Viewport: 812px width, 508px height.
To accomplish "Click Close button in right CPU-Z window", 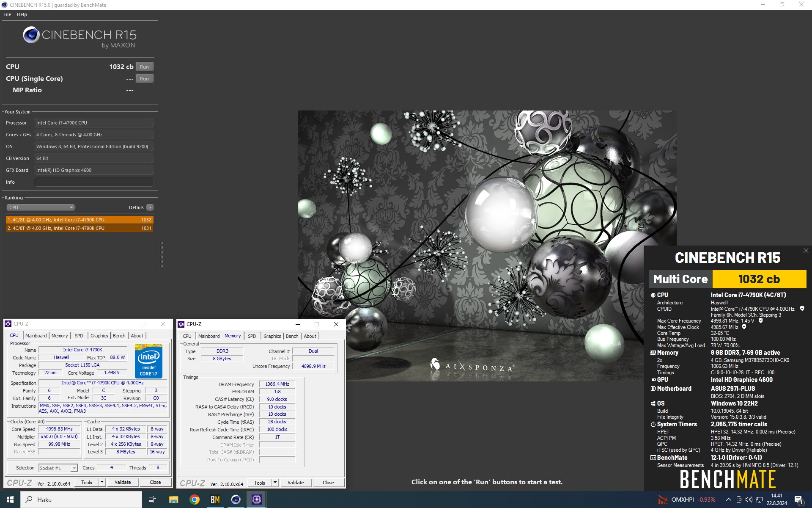I will 328,483.
